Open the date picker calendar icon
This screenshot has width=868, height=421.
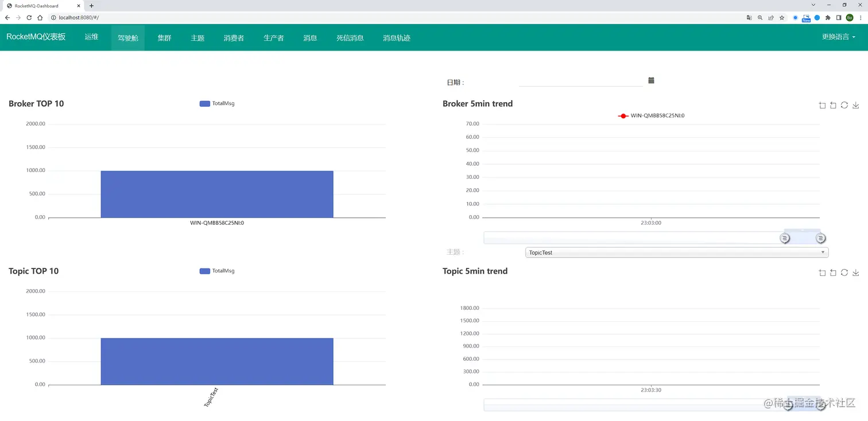click(651, 80)
